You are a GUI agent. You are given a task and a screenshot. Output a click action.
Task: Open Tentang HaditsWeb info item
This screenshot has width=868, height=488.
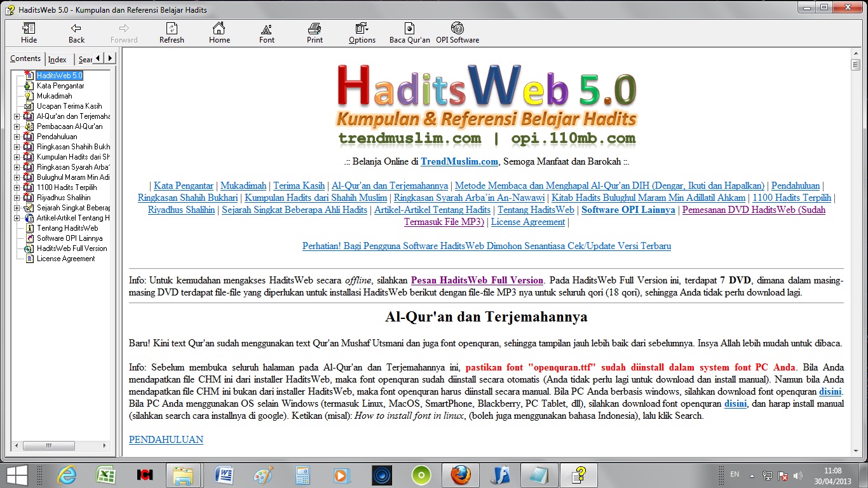coord(61,228)
